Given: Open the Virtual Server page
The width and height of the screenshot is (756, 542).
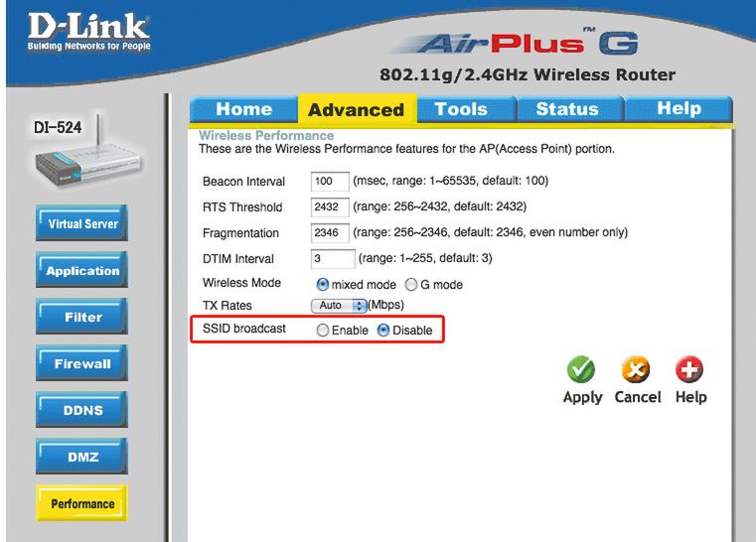Looking at the screenshot, I should click(x=82, y=223).
